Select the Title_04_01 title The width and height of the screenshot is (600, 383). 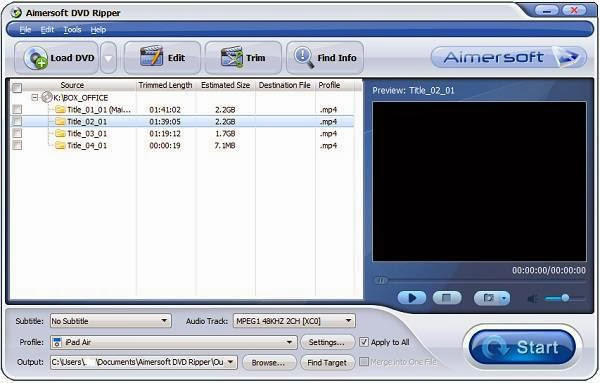pyautogui.click(x=87, y=145)
